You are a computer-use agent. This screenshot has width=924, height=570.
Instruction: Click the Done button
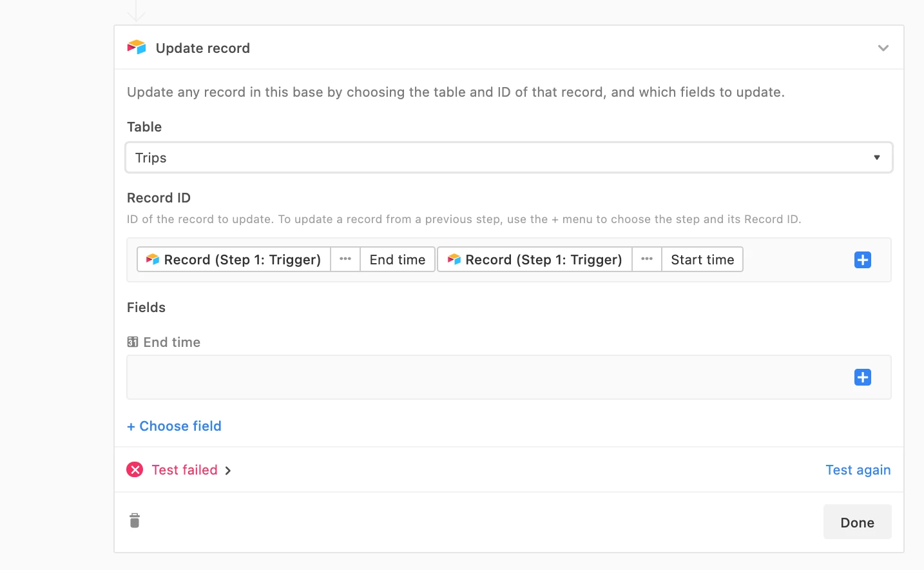(858, 522)
